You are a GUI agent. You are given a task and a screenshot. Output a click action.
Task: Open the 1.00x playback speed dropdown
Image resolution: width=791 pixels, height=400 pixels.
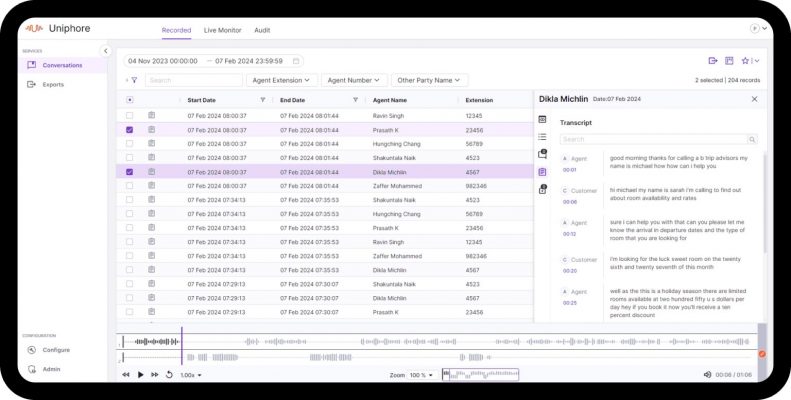point(190,375)
